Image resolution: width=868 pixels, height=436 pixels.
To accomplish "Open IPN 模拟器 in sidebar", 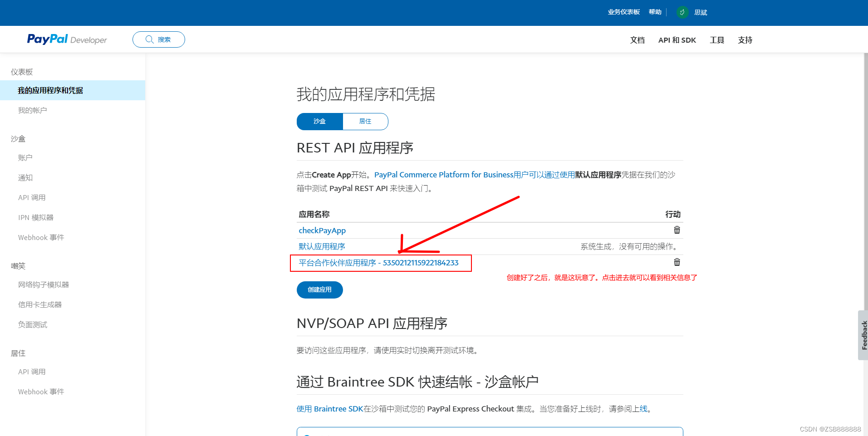I will tap(36, 218).
